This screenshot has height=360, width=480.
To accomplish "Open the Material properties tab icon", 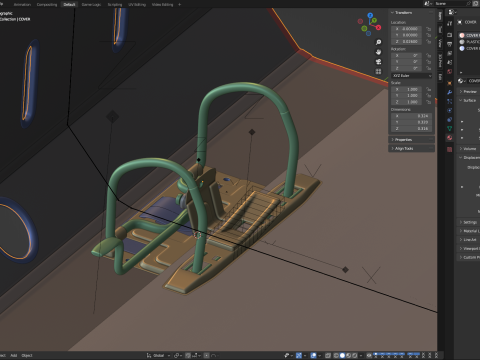I will (450, 138).
